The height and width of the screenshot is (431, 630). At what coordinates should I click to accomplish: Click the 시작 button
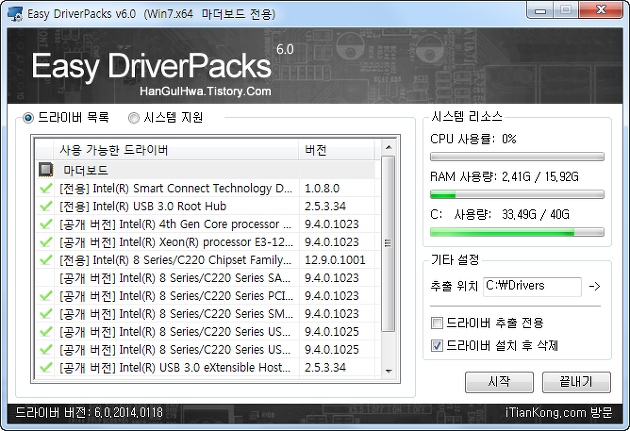(499, 382)
